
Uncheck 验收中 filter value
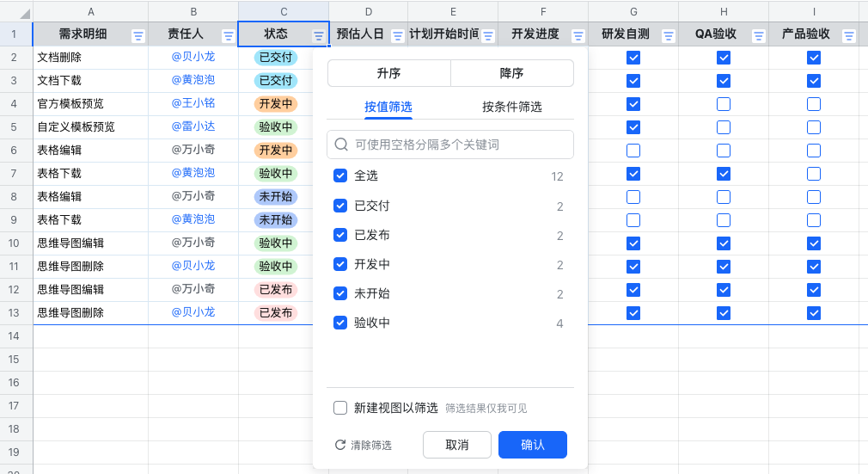340,323
